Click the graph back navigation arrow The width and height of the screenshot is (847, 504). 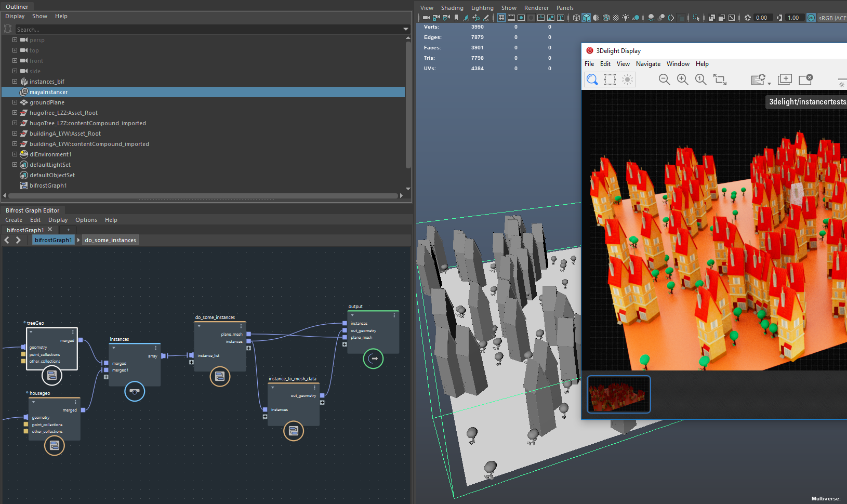(x=7, y=240)
